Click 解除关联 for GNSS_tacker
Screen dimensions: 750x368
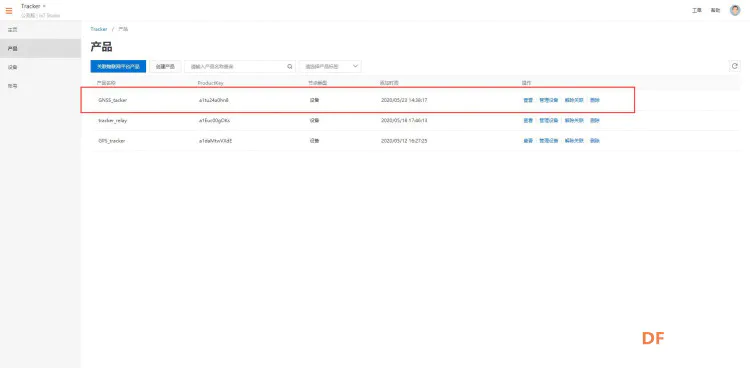[x=574, y=100]
